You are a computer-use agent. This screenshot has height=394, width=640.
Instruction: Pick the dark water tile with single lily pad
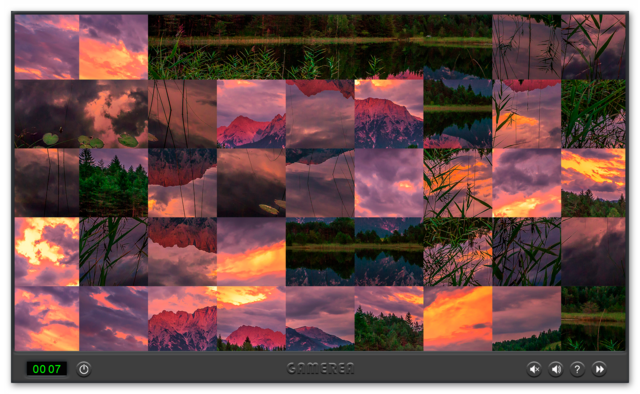[x=251, y=183]
